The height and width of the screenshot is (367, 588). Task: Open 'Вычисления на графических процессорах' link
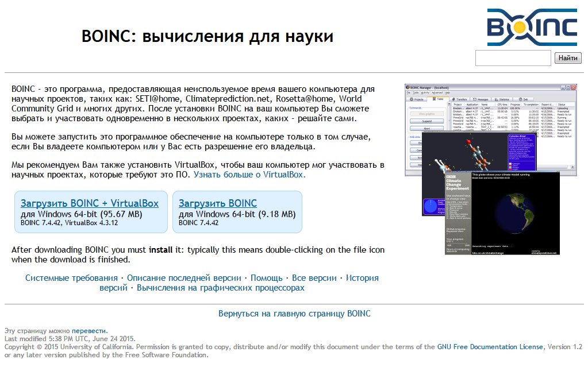221,288
